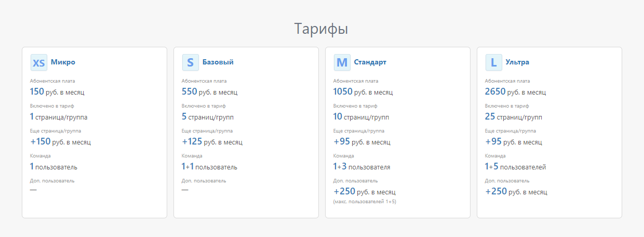Click the 1050 руб. monthly fee in Стандарт
The width and height of the screenshot is (644, 237).
[363, 92]
